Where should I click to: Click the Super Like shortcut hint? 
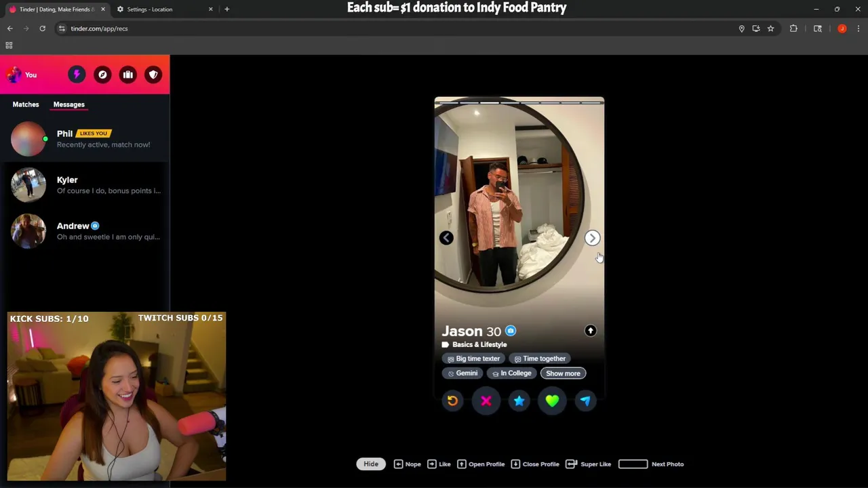(588, 464)
